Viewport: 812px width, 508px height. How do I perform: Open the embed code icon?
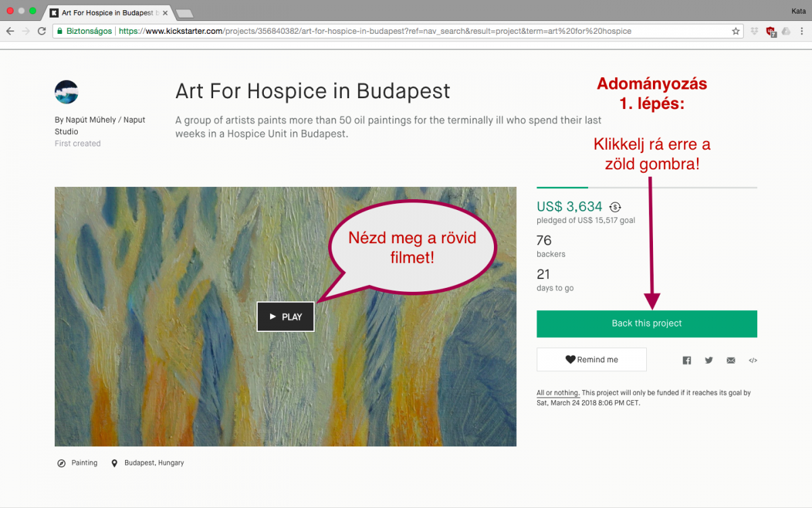tap(752, 360)
